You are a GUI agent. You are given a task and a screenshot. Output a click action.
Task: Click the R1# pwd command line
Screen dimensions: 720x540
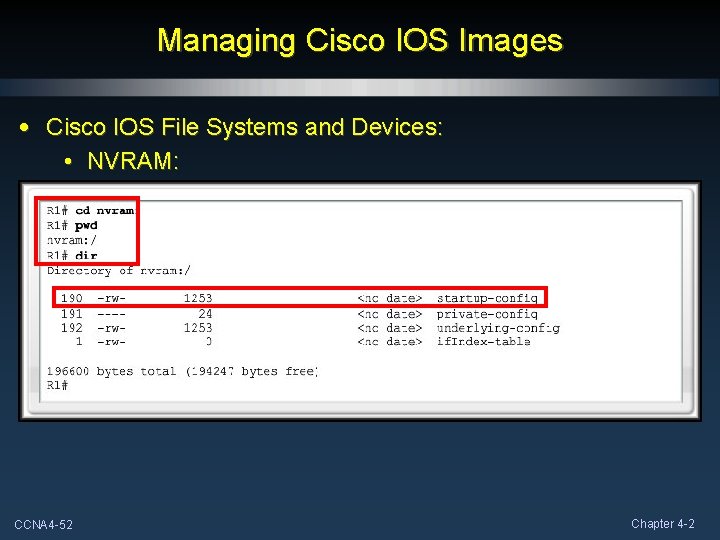click(x=72, y=225)
